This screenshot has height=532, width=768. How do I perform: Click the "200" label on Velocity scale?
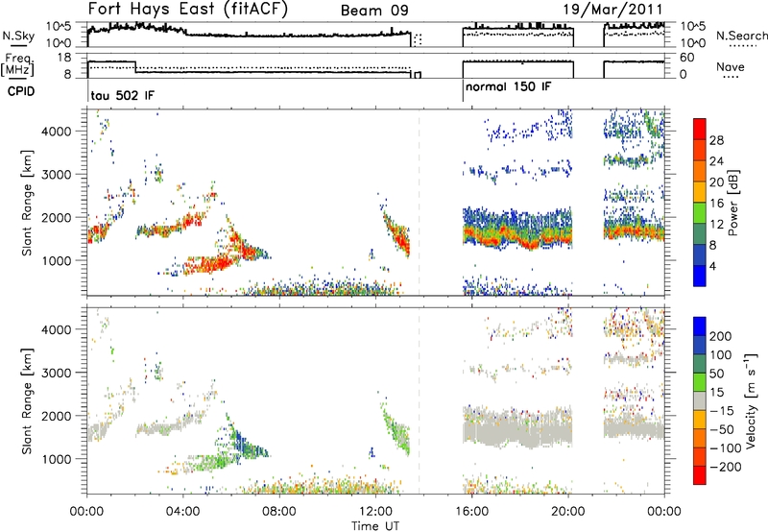[721, 336]
